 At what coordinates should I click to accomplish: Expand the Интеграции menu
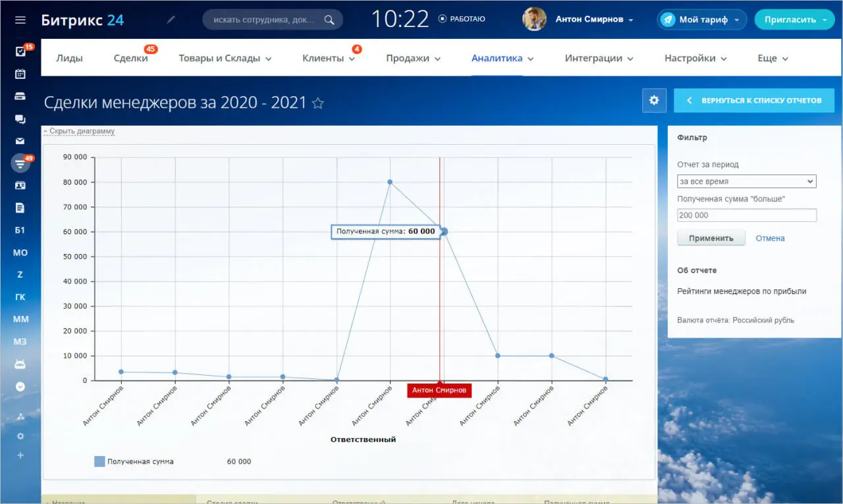(x=599, y=58)
